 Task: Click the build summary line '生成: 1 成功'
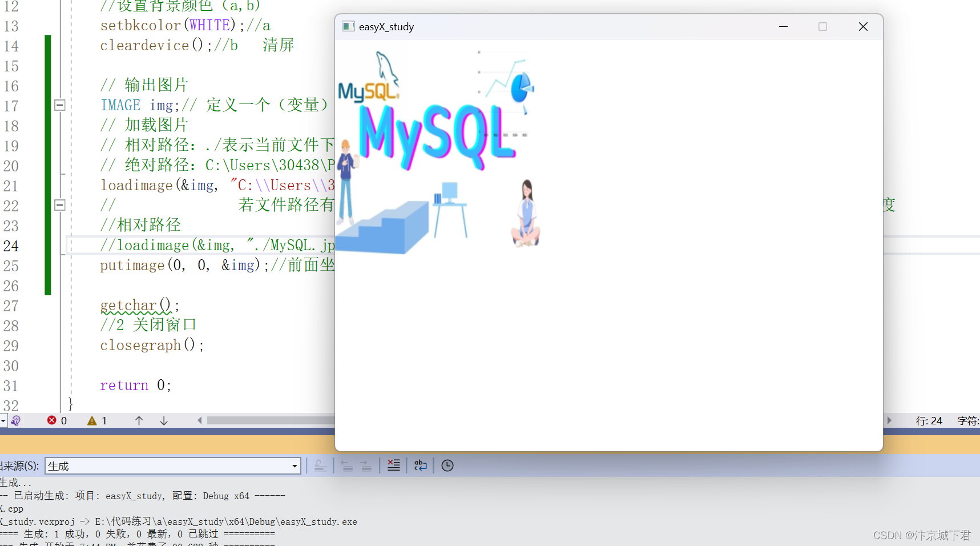(x=138, y=534)
